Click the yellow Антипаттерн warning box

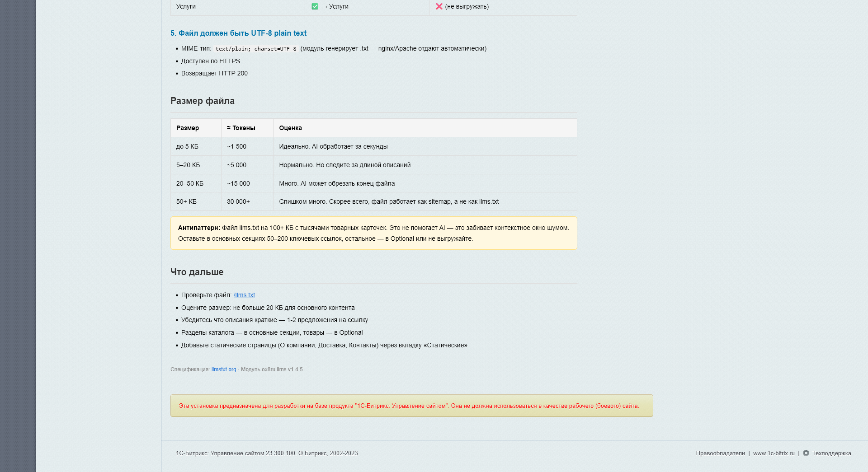(x=373, y=233)
